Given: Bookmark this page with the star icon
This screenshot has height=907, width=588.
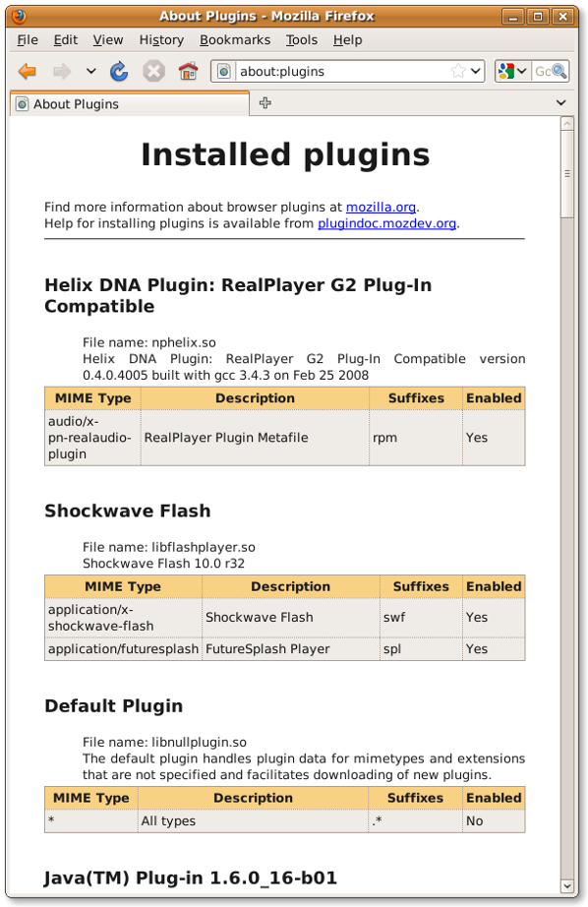Looking at the screenshot, I should [x=458, y=71].
